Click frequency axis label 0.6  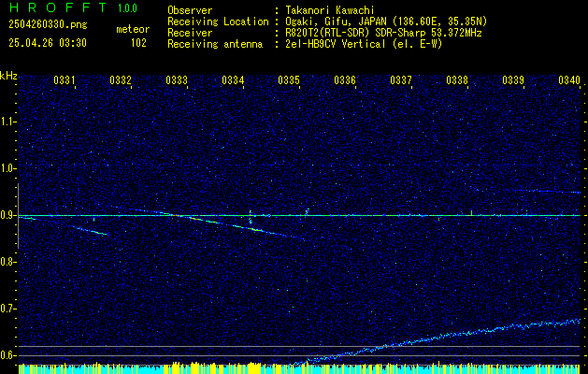coord(7,355)
